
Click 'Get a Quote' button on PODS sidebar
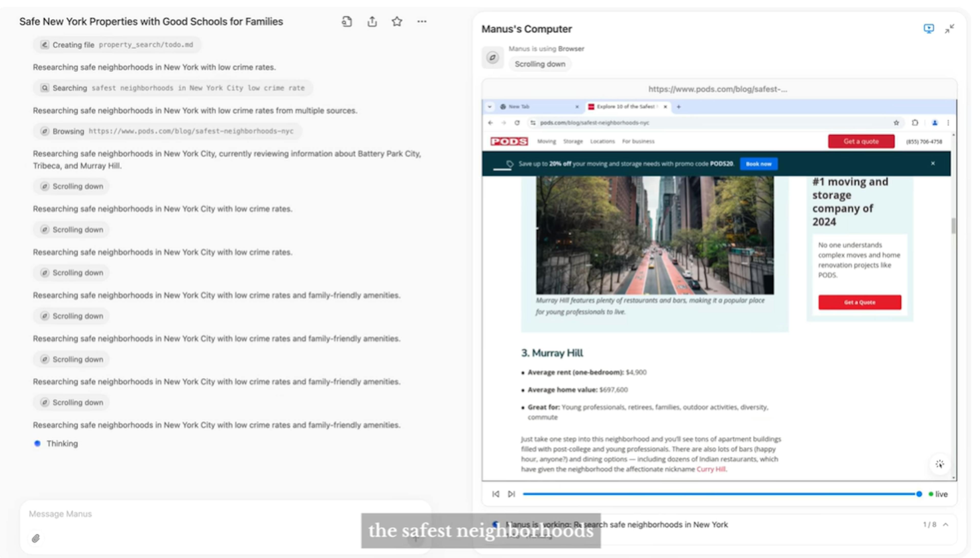[x=860, y=302]
